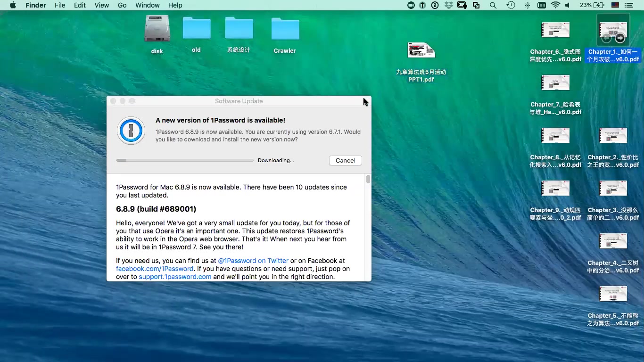Click the Software Update window title
The height and width of the screenshot is (362, 644).
(239, 101)
